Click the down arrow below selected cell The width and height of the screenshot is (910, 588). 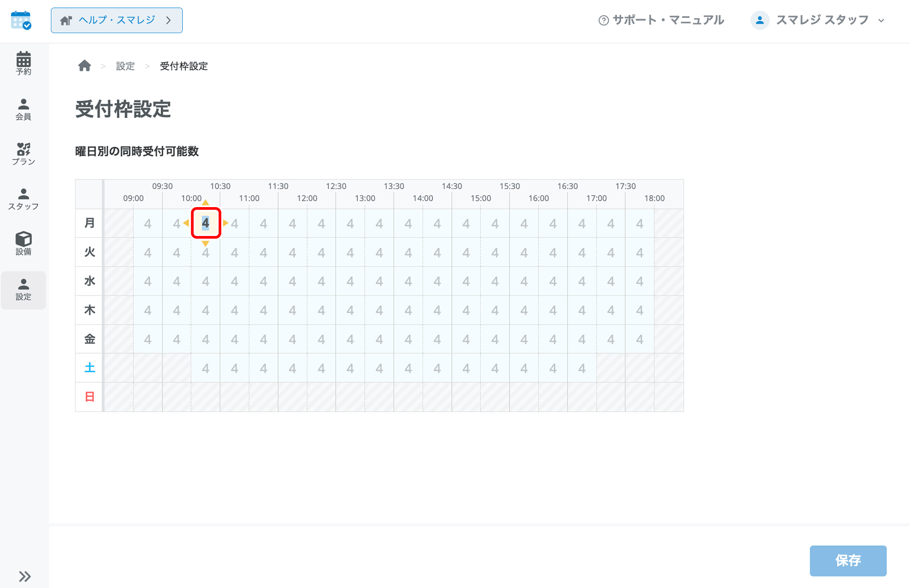[205, 244]
